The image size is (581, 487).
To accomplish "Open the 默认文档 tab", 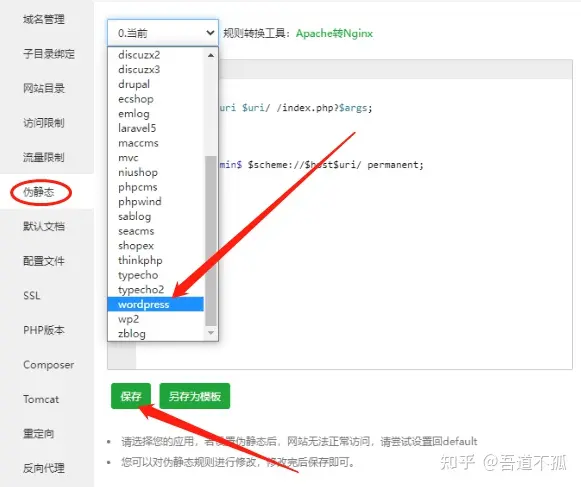I will tap(44, 226).
